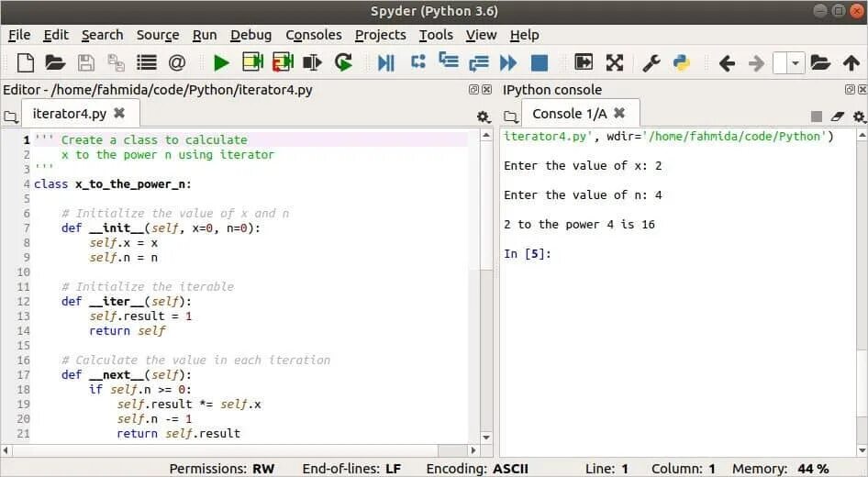Go back with left arrow icon
Image resolution: width=868 pixels, height=477 pixels.
[727, 63]
